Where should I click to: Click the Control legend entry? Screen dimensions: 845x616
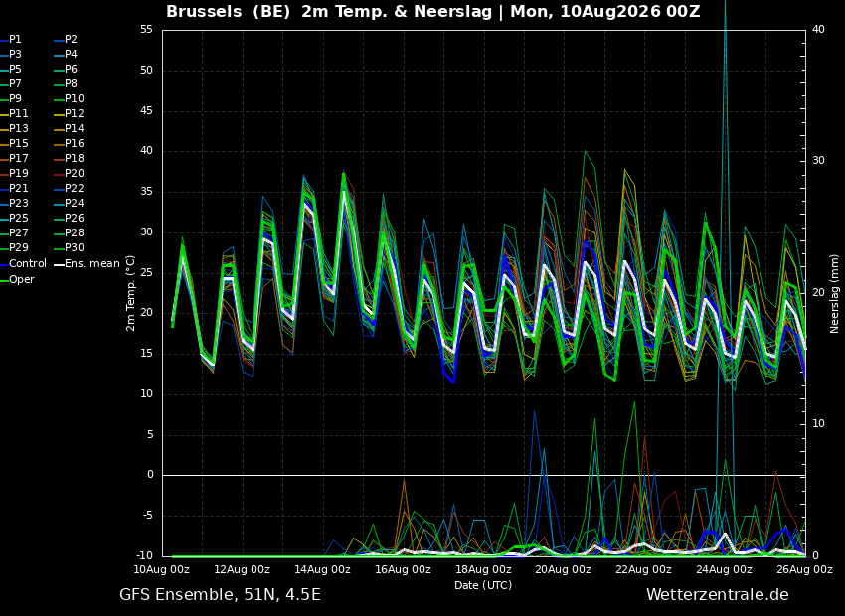[x=23, y=264]
